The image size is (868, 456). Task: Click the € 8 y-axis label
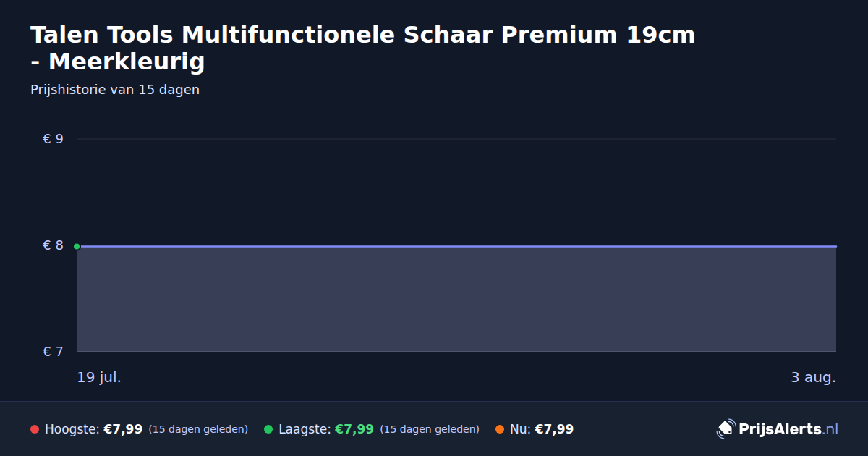(53, 245)
